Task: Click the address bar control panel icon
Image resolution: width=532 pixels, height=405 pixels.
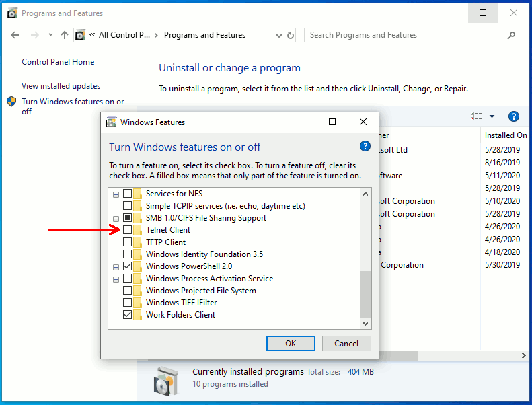Action: pos(80,35)
